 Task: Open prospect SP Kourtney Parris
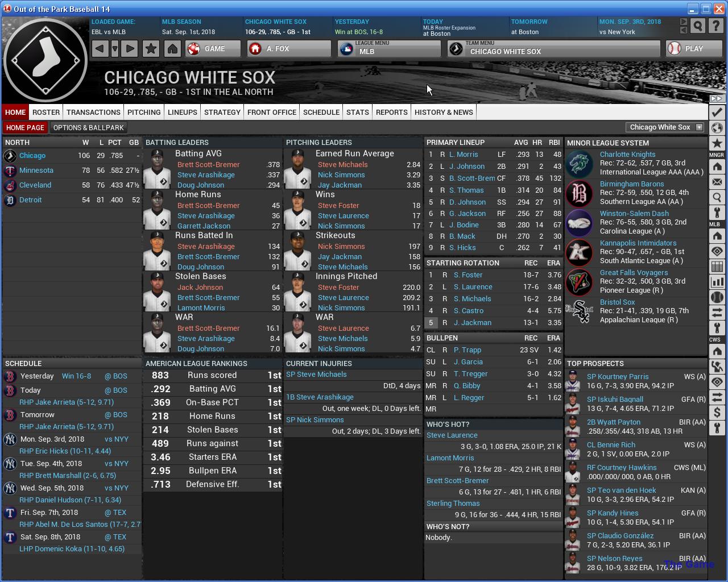click(x=618, y=377)
